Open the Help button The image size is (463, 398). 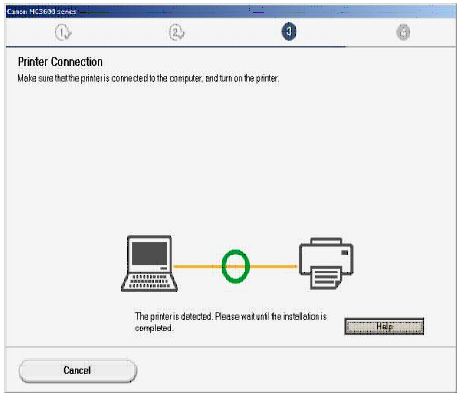point(384,326)
